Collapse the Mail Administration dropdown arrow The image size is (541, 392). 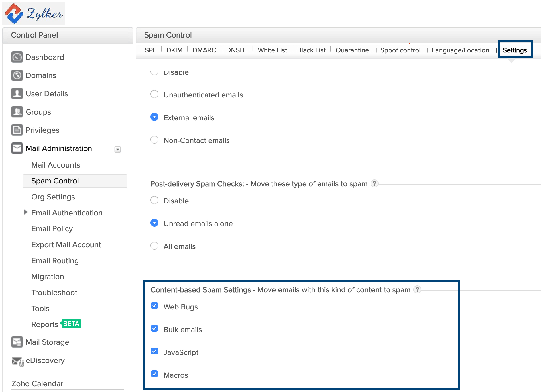pyautogui.click(x=117, y=149)
